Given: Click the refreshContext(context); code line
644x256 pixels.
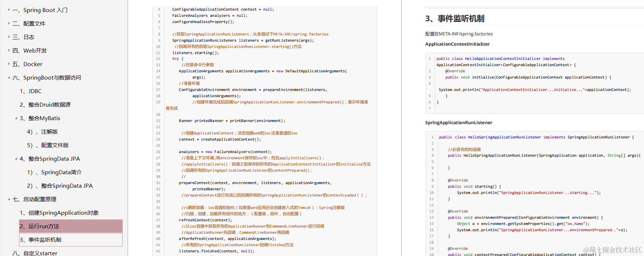Looking at the screenshot, I should click(206, 220).
